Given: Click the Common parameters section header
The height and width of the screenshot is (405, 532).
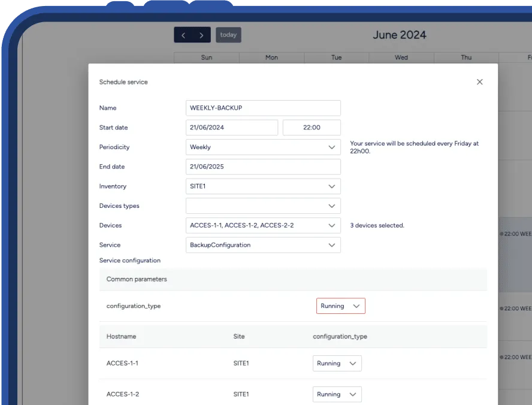Looking at the screenshot, I should (x=293, y=279).
